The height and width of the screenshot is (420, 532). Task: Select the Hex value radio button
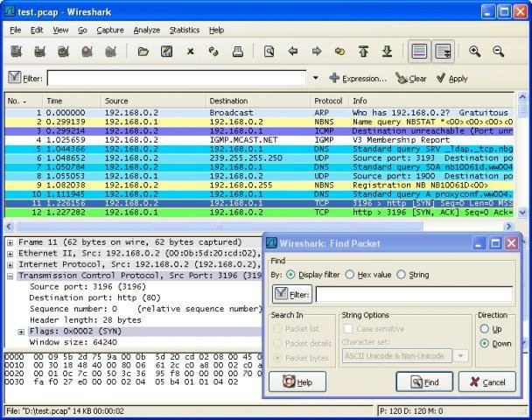(350, 274)
